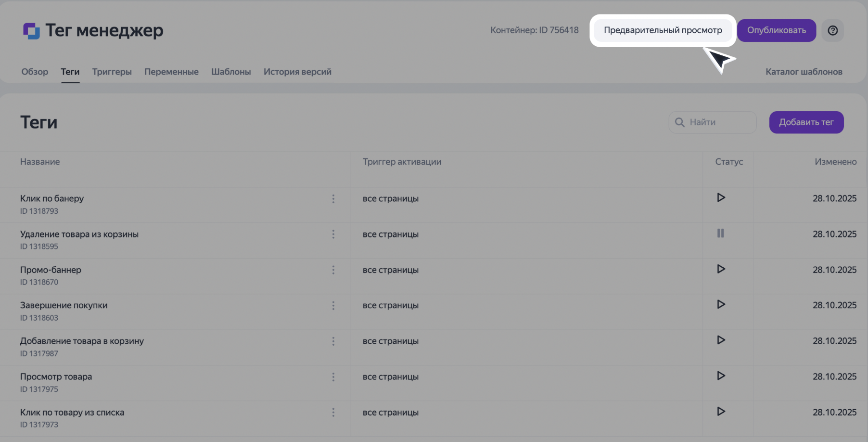Switch to the Переменные tab
The height and width of the screenshot is (442, 868).
(x=171, y=72)
